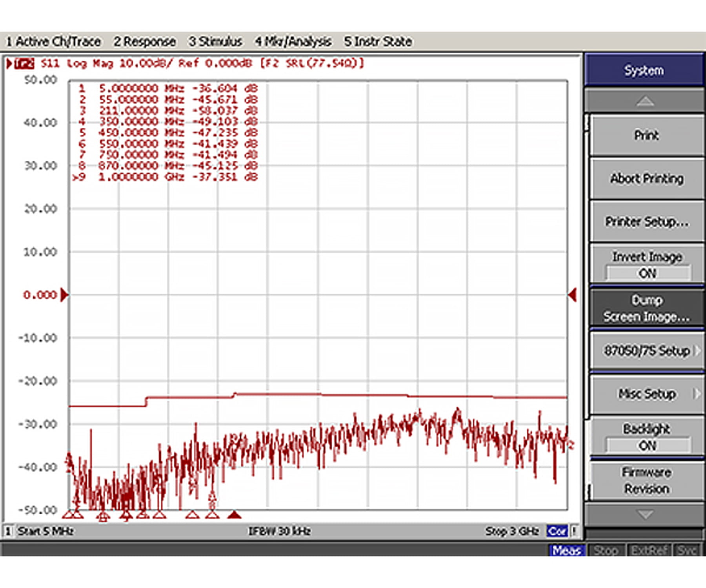Click the softkey menu scroll-up arrow
This screenshot has width=706, height=588.
pyautogui.click(x=644, y=102)
